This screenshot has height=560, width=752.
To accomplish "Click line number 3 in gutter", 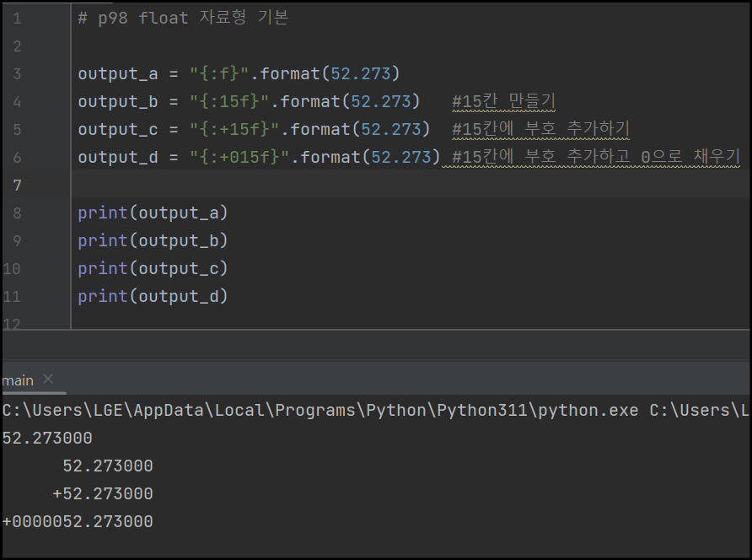I will pyautogui.click(x=17, y=74).
